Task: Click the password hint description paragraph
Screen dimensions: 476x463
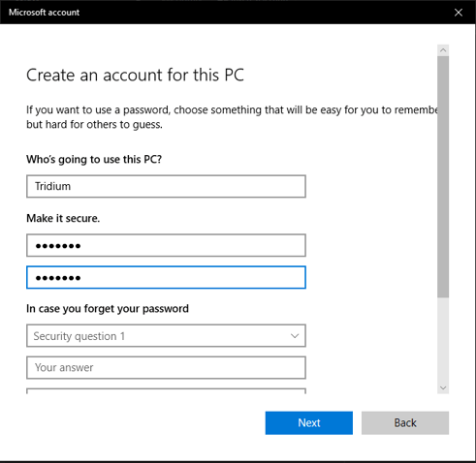Action: 232,117
